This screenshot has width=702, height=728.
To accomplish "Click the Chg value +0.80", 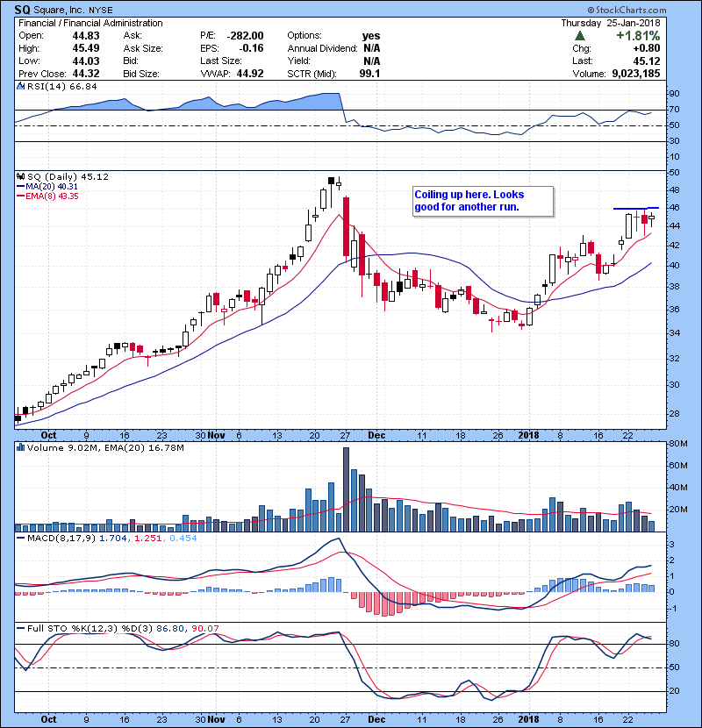I will tap(646, 48).
